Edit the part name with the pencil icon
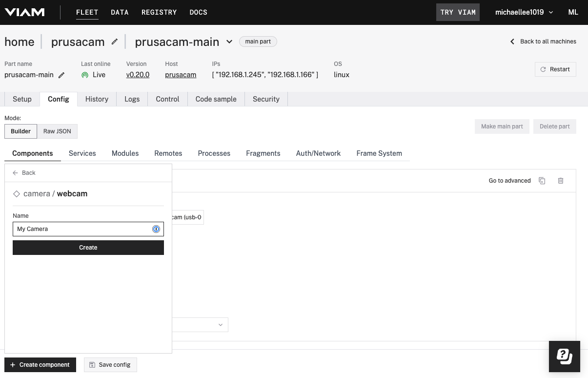The height and width of the screenshot is (378, 588). point(62,75)
